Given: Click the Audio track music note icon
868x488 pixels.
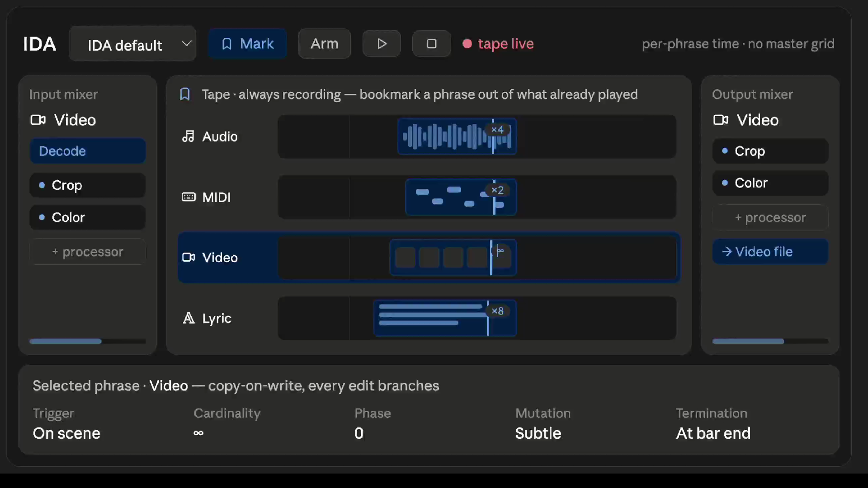Looking at the screenshot, I should pyautogui.click(x=188, y=136).
